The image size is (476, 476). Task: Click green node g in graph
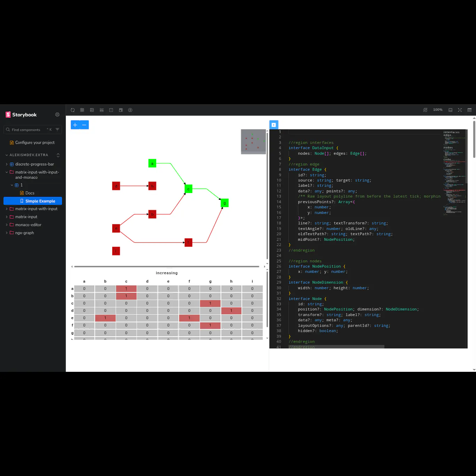coord(225,203)
